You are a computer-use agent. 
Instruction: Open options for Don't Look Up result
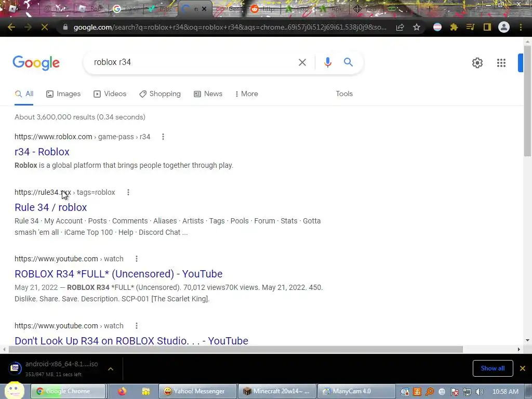click(137, 326)
